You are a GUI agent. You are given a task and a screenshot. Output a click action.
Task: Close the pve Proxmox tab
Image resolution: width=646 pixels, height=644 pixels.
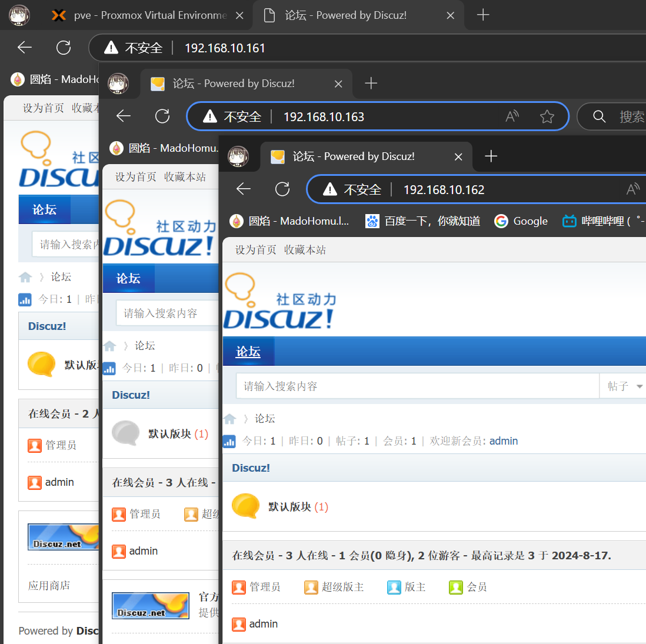click(239, 16)
